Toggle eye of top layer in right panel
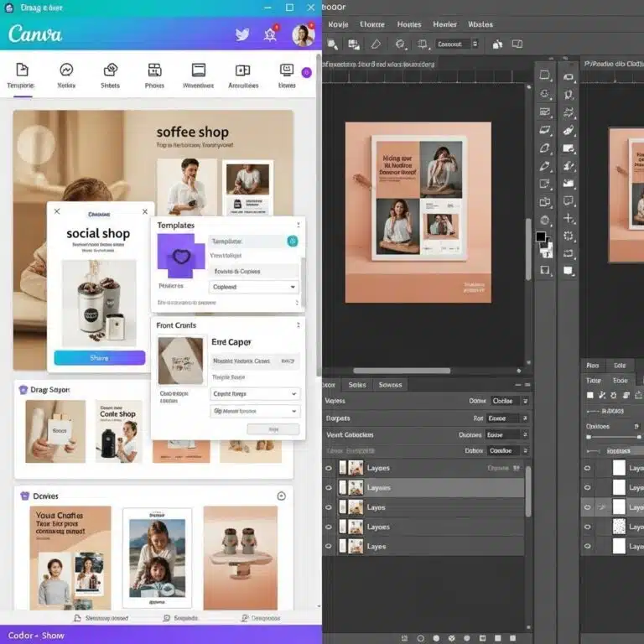 click(x=587, y=468)
